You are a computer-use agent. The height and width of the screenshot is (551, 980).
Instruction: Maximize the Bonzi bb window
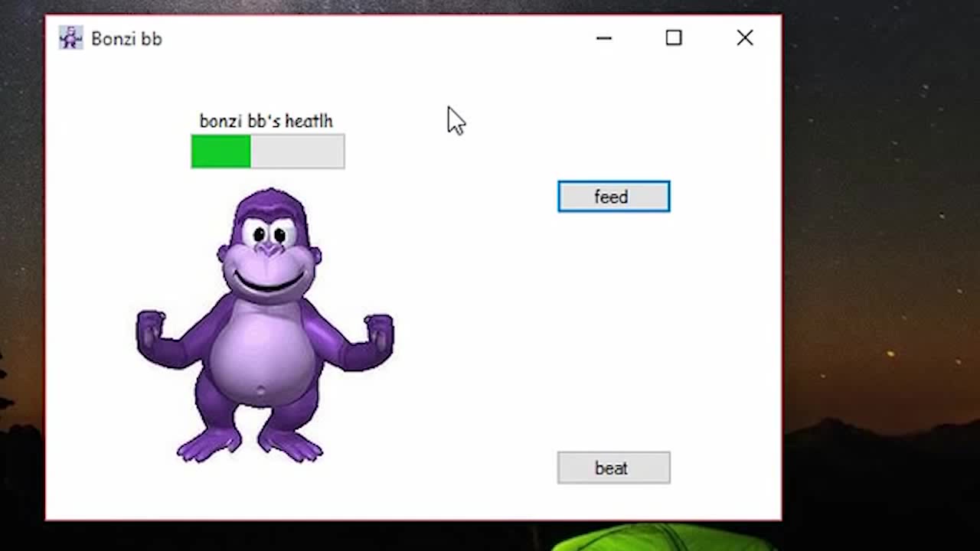(x=673, y=38)
